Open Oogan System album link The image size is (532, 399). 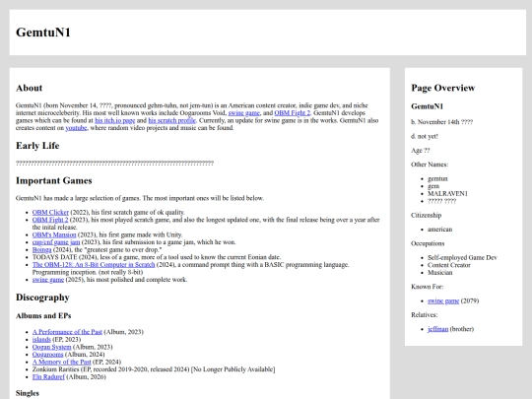click(51, 347)
